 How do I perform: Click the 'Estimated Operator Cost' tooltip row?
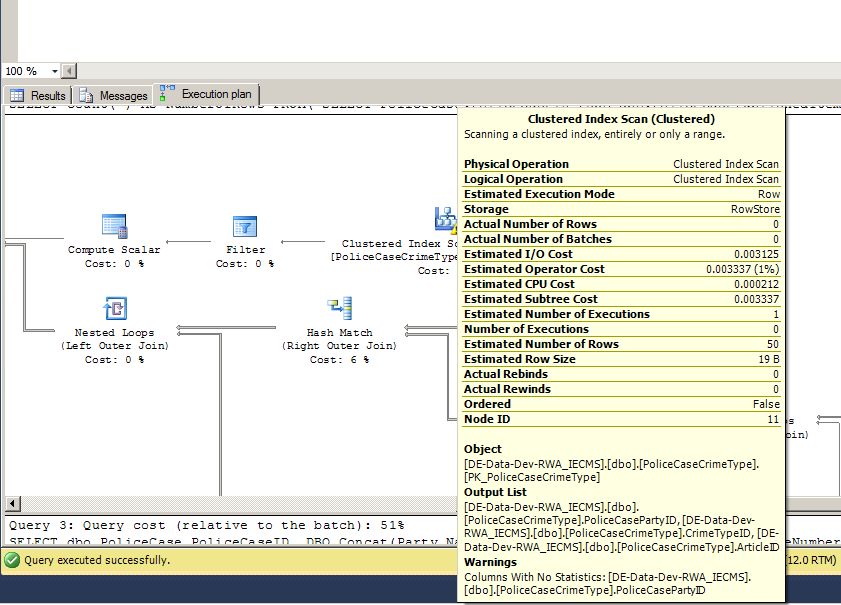pyautogui.click(x=622, y=269)
